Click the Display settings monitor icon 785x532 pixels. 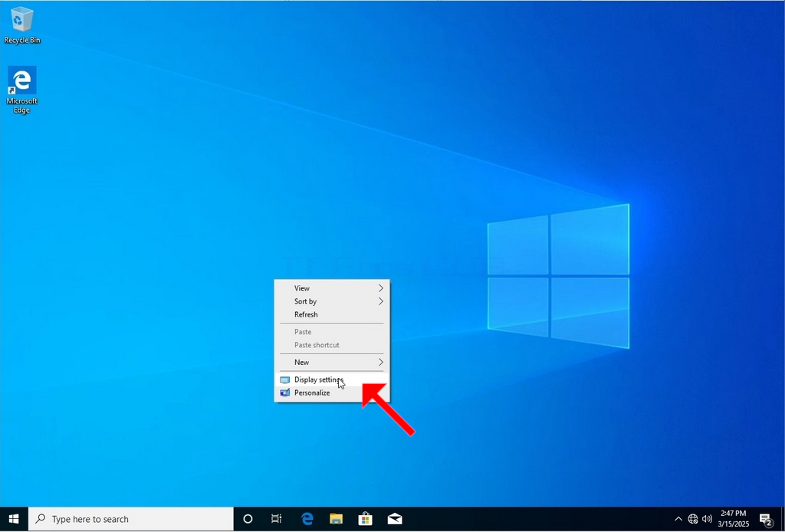click(285, 380)
